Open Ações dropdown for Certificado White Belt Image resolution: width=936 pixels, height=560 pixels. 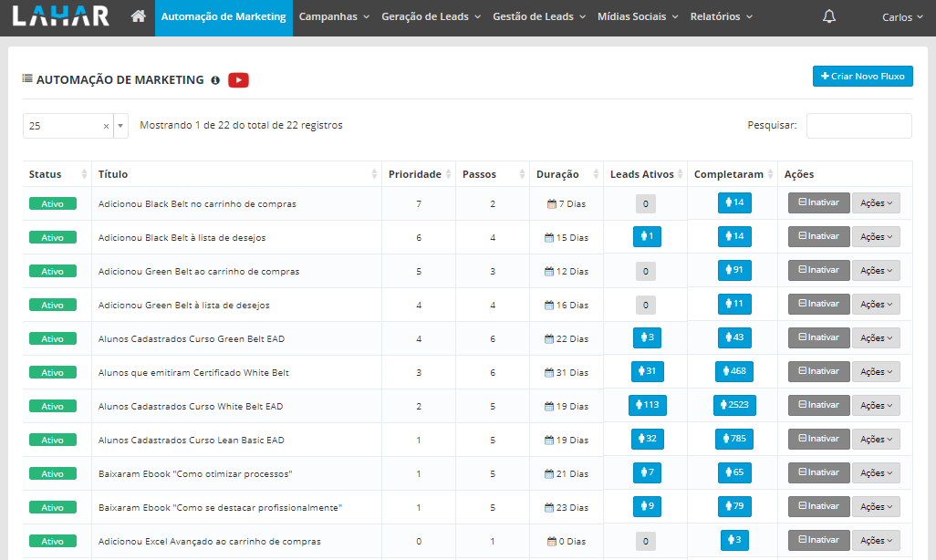click(876, 371)
